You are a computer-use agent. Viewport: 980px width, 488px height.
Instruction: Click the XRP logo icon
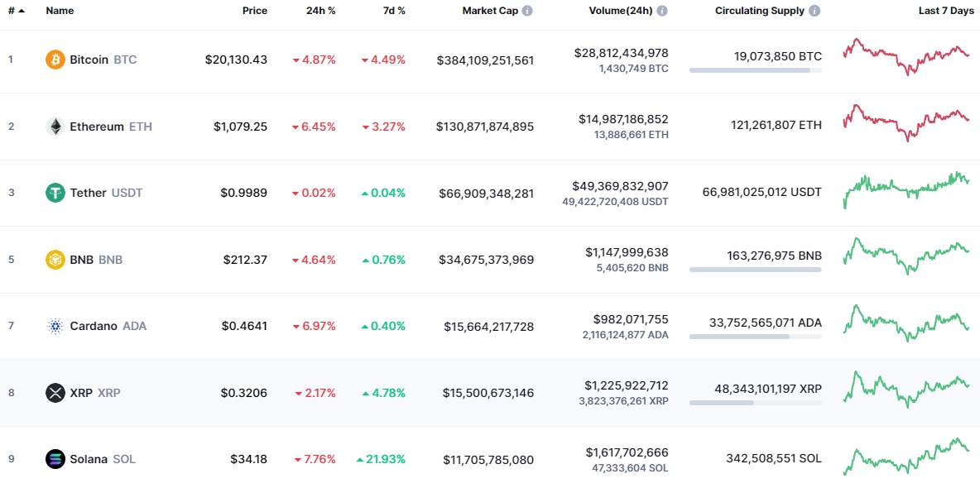[55, 393]
